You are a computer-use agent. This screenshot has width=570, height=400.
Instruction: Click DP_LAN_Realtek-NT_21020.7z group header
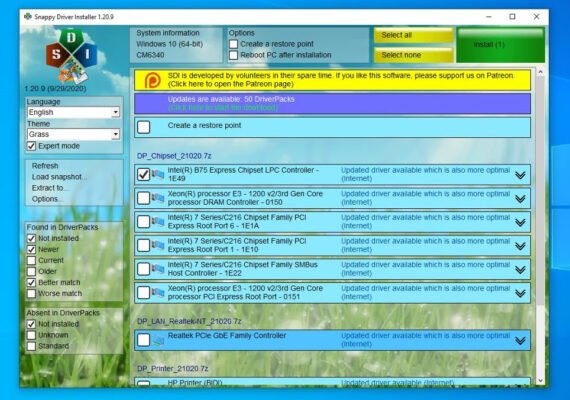(x=189, y=321)
